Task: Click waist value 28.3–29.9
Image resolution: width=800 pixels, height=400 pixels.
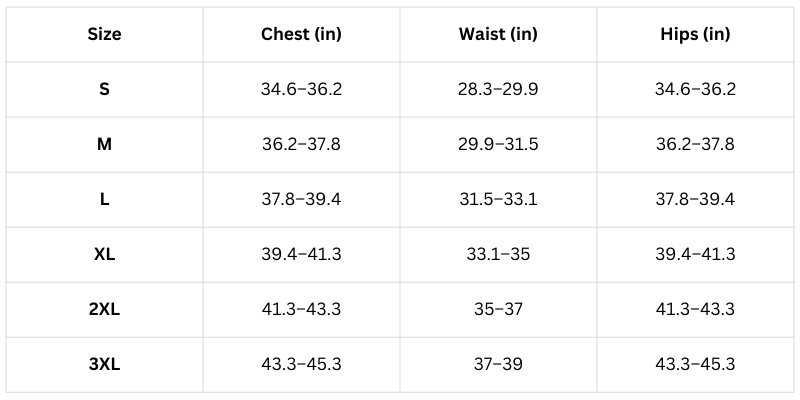Action: point(498,90)
